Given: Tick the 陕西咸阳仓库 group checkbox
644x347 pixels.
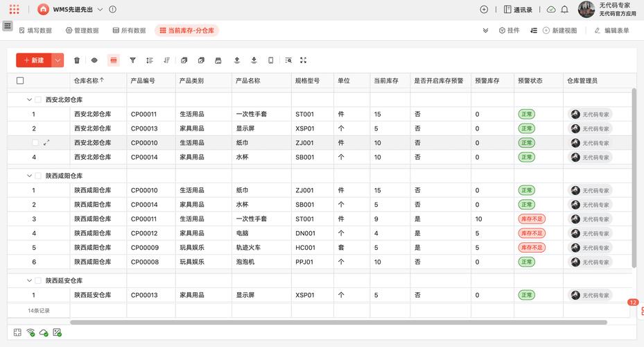Looking at the screenshot, I should [x=38, y=176].
